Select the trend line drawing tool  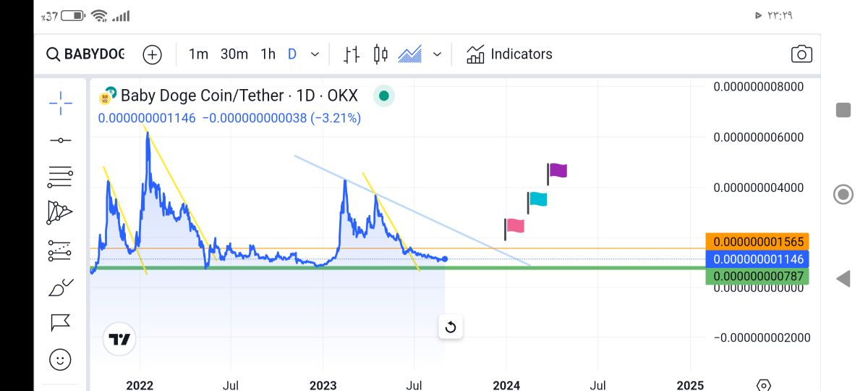(61, 140)
